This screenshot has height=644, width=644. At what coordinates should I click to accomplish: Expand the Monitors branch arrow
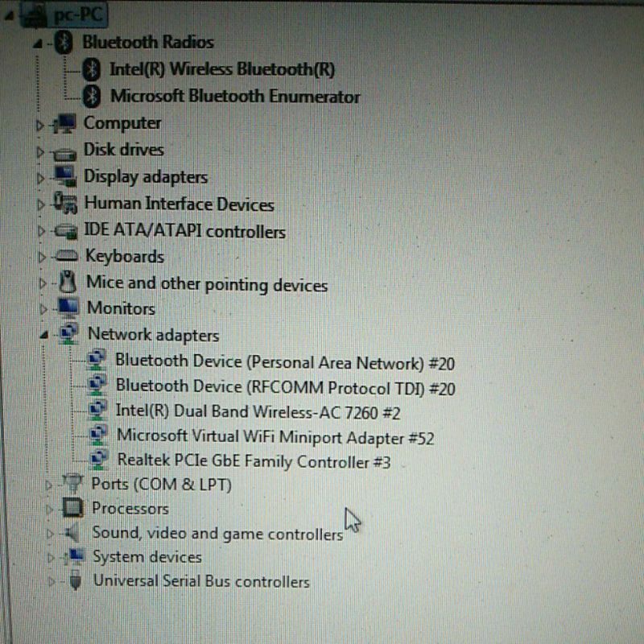click(x=43, y=309)
